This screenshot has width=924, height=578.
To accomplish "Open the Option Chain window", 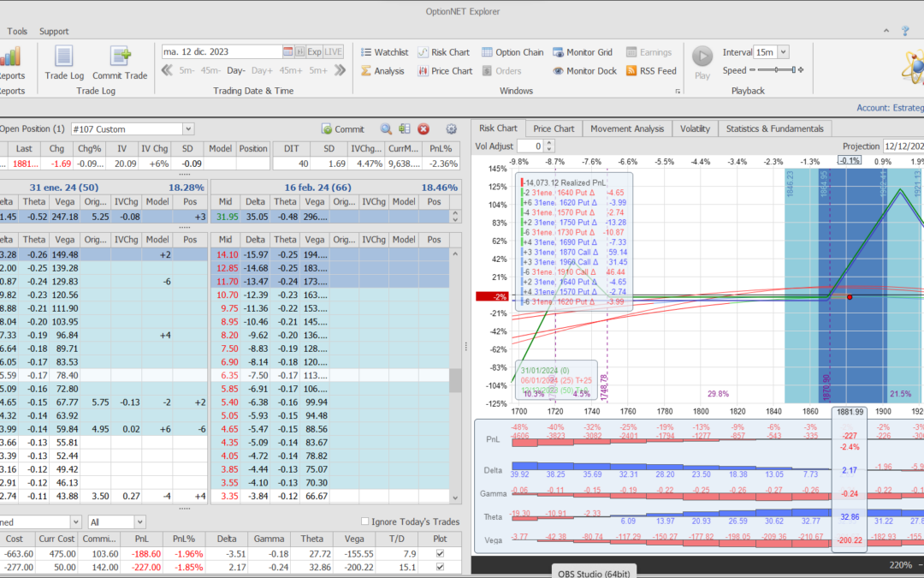I will 512,52.
